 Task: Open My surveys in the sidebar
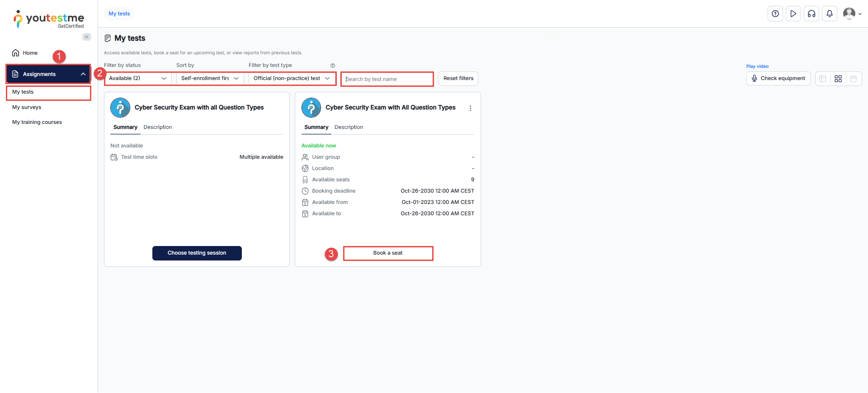(27, 107)
